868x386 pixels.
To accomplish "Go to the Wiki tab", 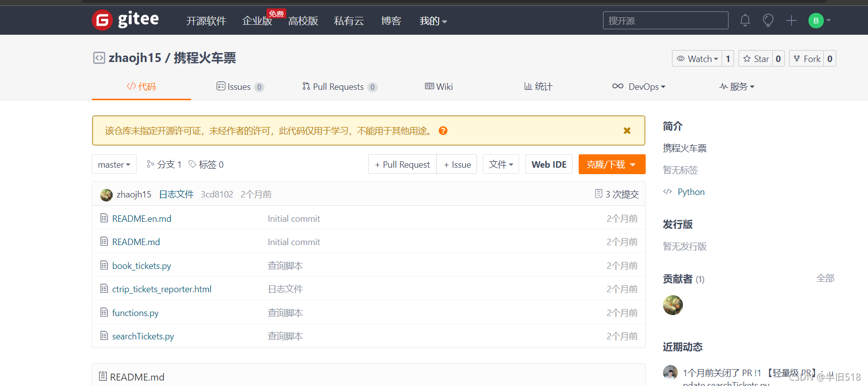I will point(439,86).
